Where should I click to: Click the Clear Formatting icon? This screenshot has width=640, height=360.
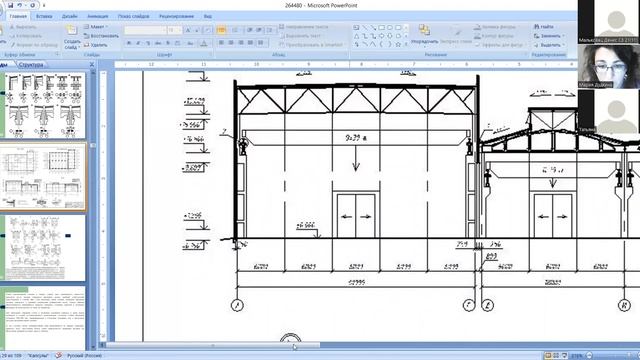(x=208, y=30)
